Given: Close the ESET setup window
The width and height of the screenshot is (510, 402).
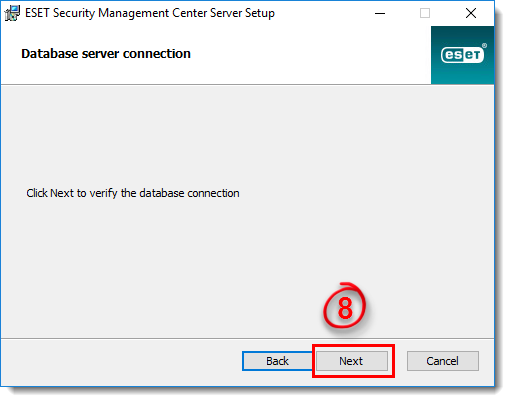Looking at the screenshot, I should tap(471, 13).
